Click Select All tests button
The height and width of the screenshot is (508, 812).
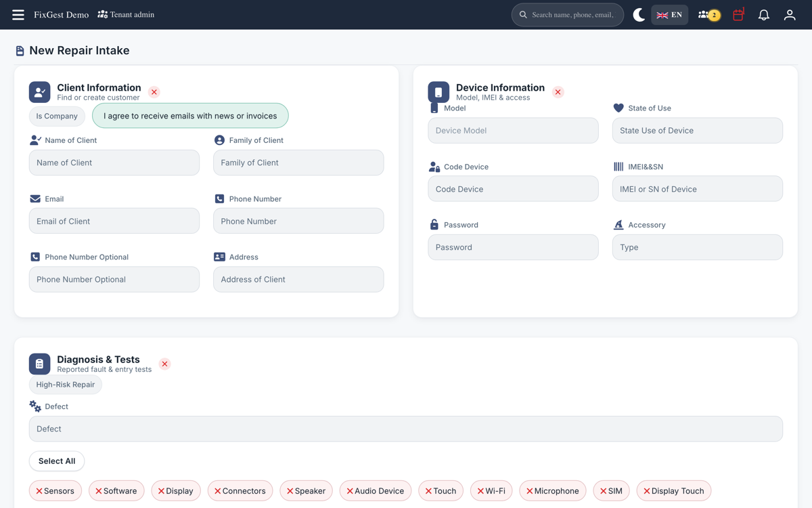click(x=57, y=461)
